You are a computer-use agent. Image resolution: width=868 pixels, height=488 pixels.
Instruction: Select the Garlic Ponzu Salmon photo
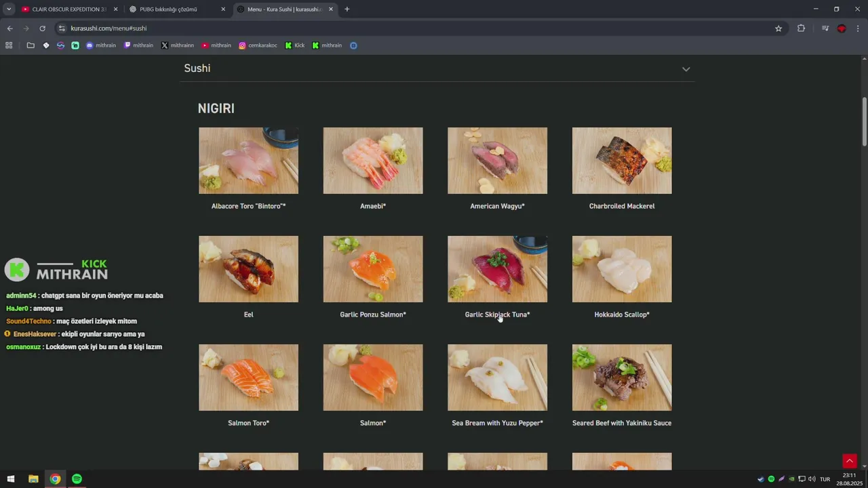(x=373, y=269)
